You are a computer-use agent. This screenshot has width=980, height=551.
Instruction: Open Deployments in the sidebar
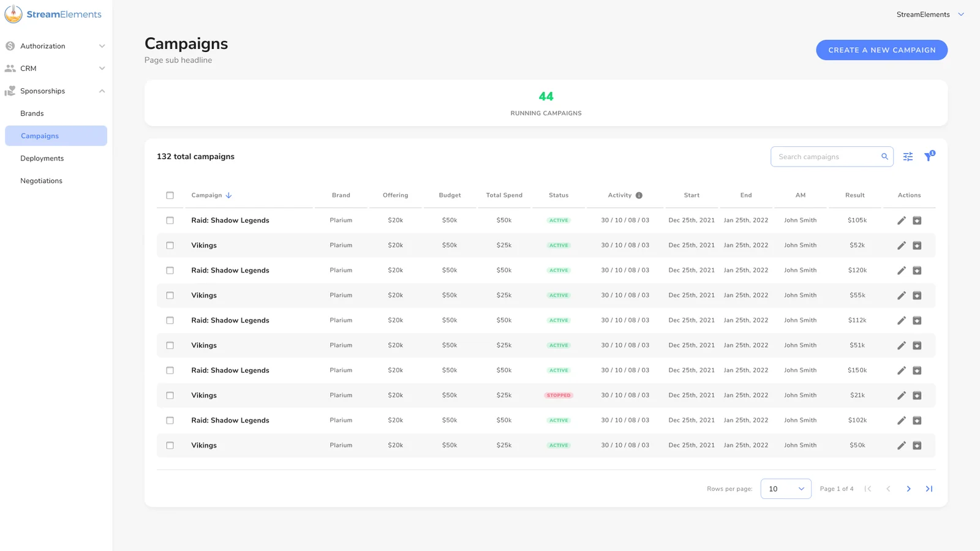pyautogui.click(x=42, y=159)
